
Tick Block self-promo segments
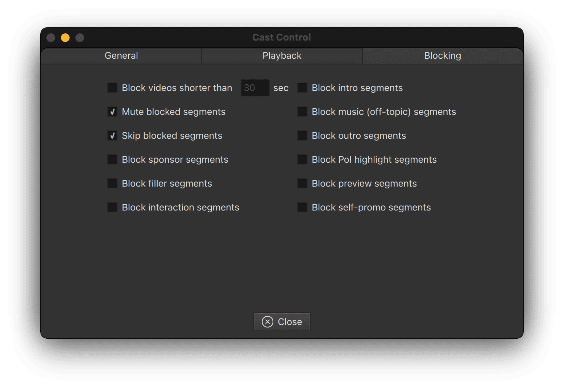[x=302, y=207]
